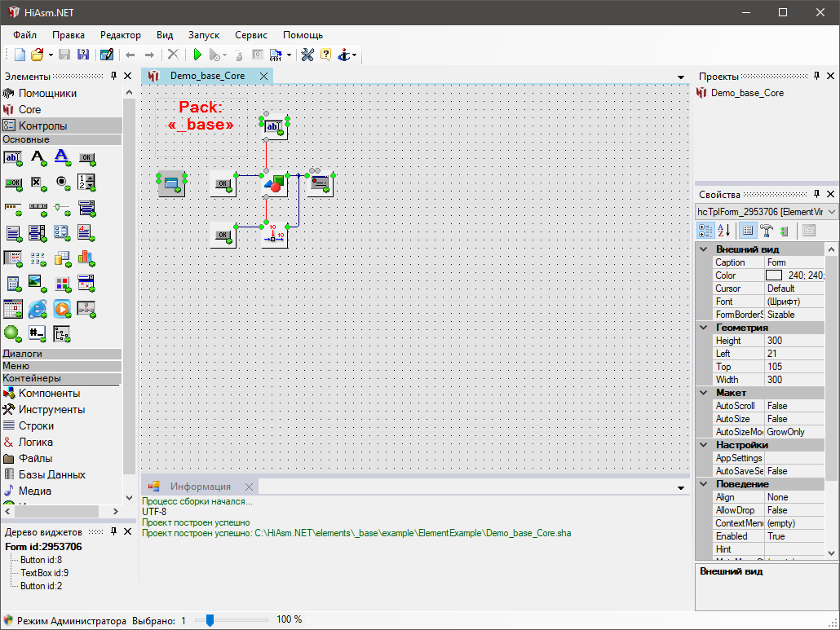Open project settings wrench-and-screwdriver icon
Screen dimensions: 840x630
tap(307, 55)
